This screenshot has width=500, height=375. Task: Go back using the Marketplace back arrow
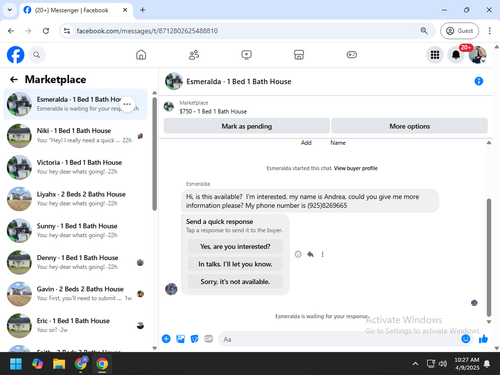click(14, 79)
